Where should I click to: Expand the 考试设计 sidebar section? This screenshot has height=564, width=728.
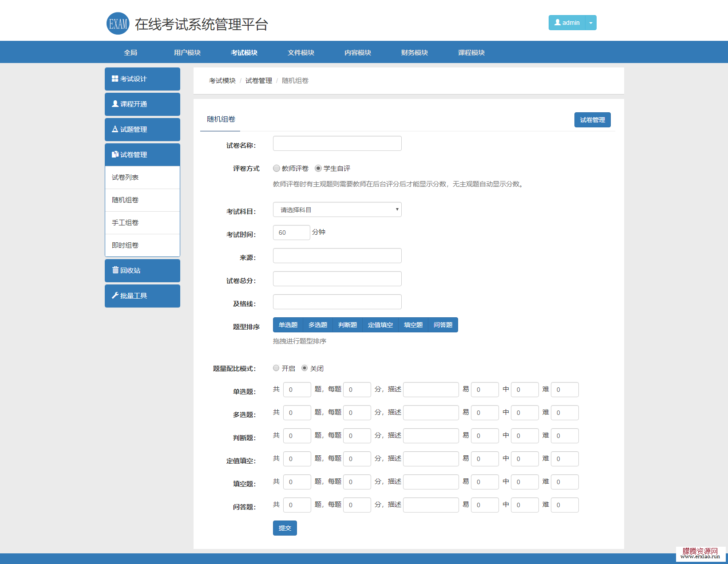pyautogui.click(x=142, y=79)
